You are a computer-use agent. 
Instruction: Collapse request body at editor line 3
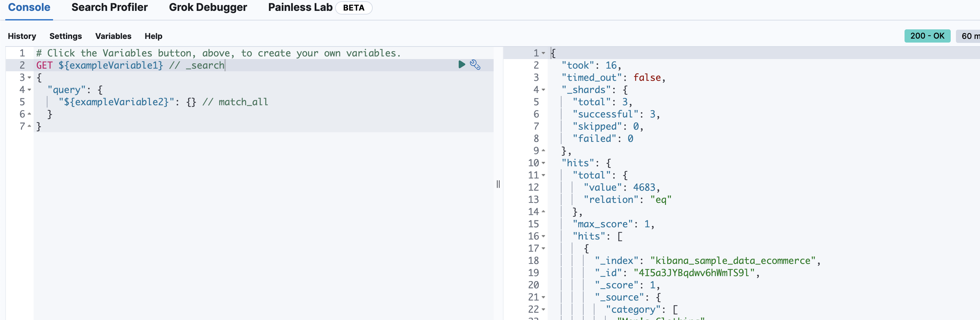[x=29, y=78]
